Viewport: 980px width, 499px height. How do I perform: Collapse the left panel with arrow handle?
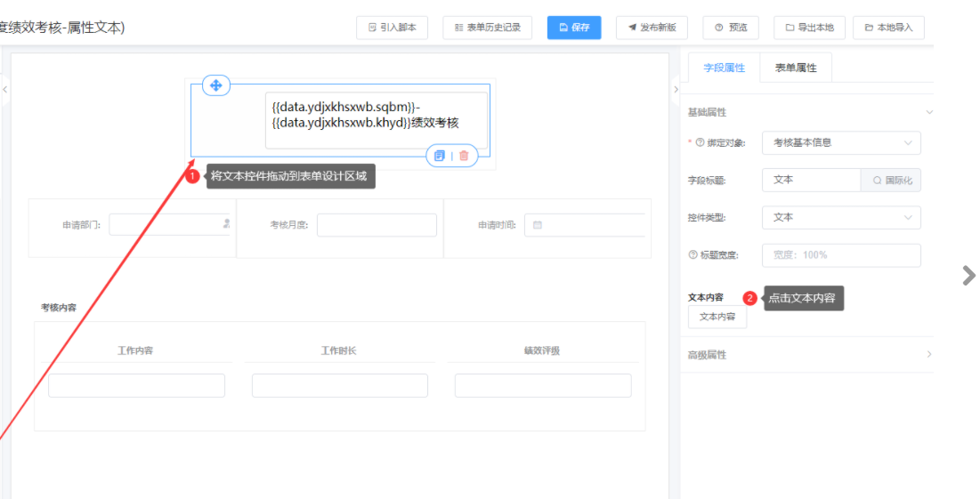[4, 90]
